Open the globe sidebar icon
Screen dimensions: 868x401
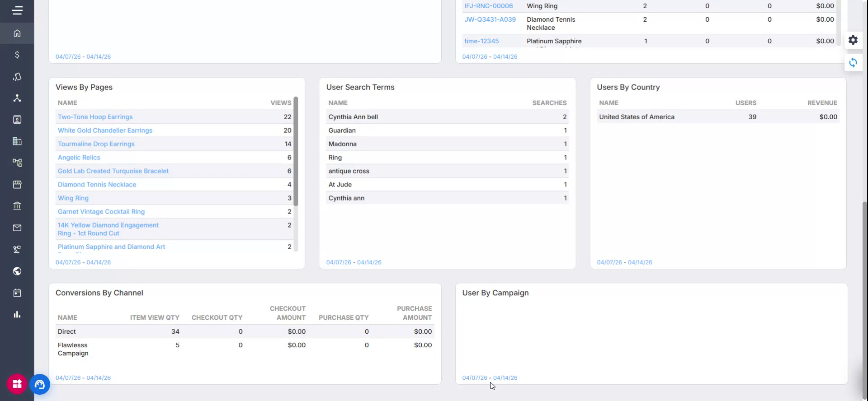point(17,271)
